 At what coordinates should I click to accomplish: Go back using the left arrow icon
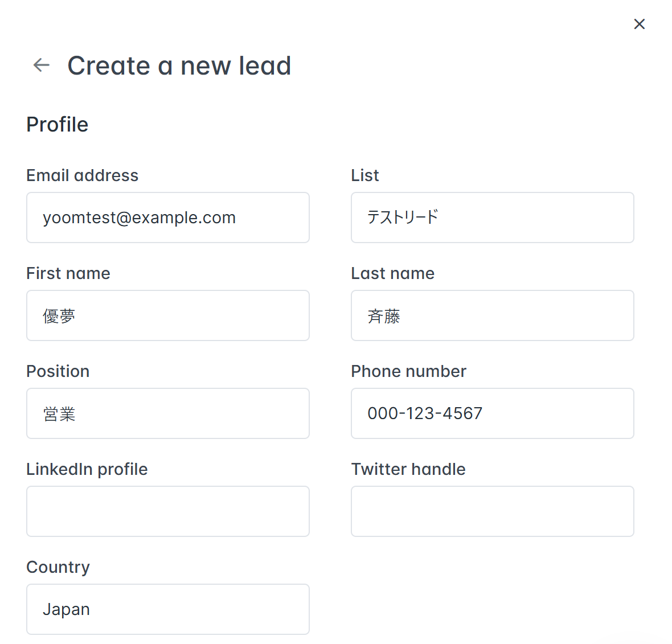pyautogui.click(x=42, y=65)
